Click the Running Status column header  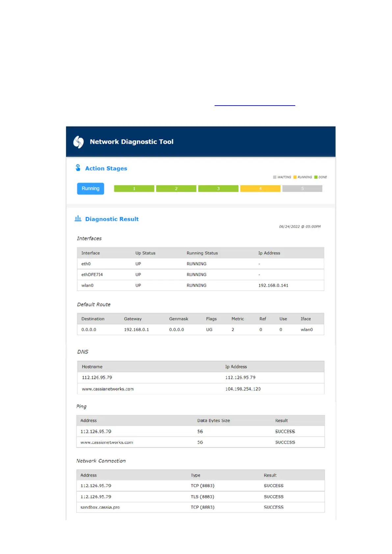202,253
